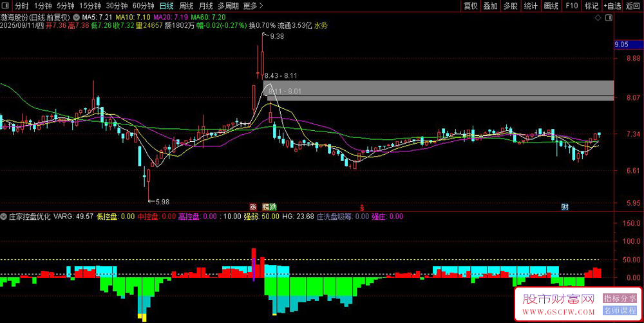Open the 多周期 multi-period view
Viewport: 644px width, 323px height.
228,6
